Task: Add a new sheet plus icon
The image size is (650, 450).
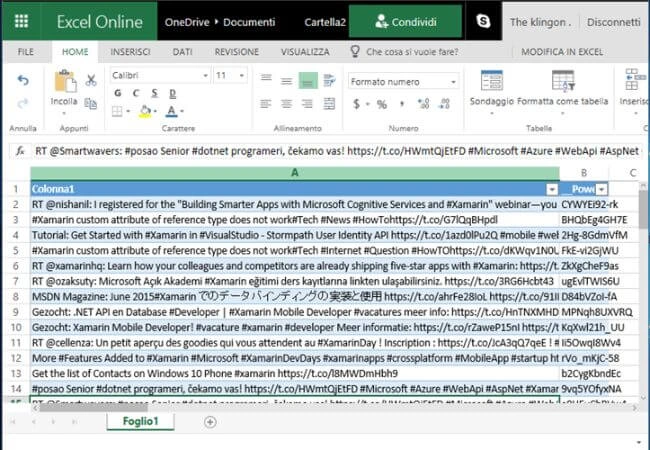Action: point(210,422)
